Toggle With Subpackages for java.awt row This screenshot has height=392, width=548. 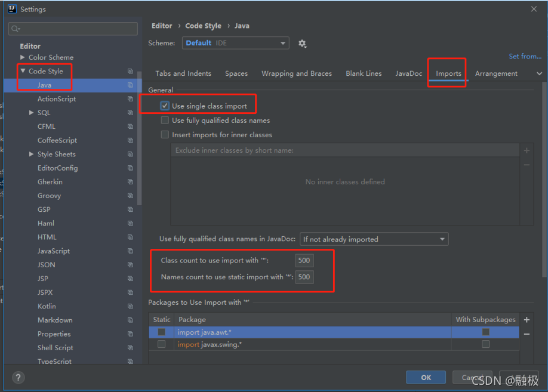click(x=485, y=332)
